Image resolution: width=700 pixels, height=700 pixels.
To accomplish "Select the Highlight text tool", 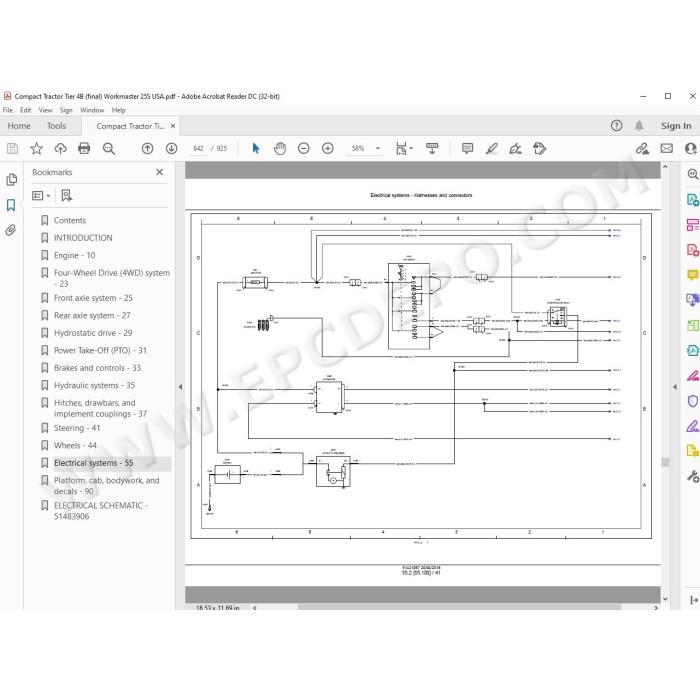I will (492, 148).
